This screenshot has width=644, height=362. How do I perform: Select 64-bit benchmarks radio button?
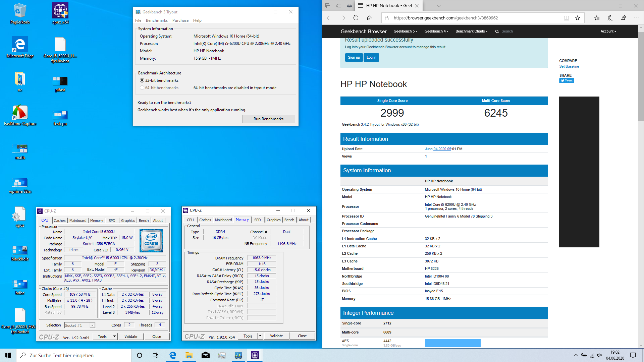(x=142, y=88)
